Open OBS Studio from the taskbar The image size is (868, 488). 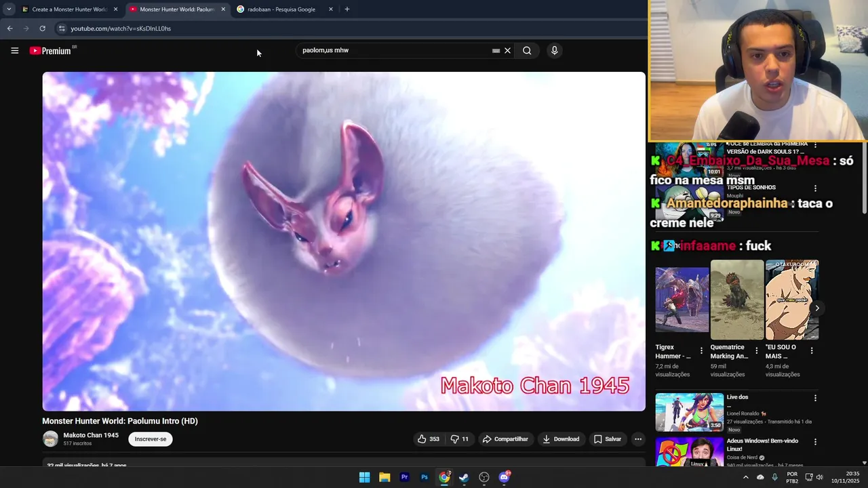(x=484, y=477)
